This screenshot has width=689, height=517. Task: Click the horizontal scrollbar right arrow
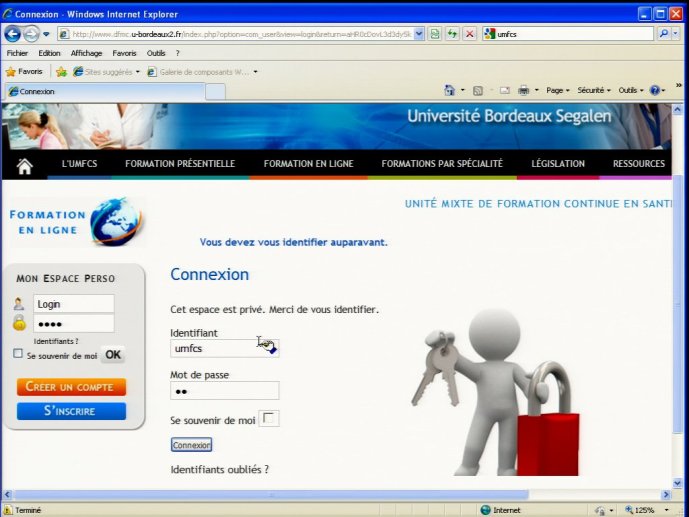(666, 495)
